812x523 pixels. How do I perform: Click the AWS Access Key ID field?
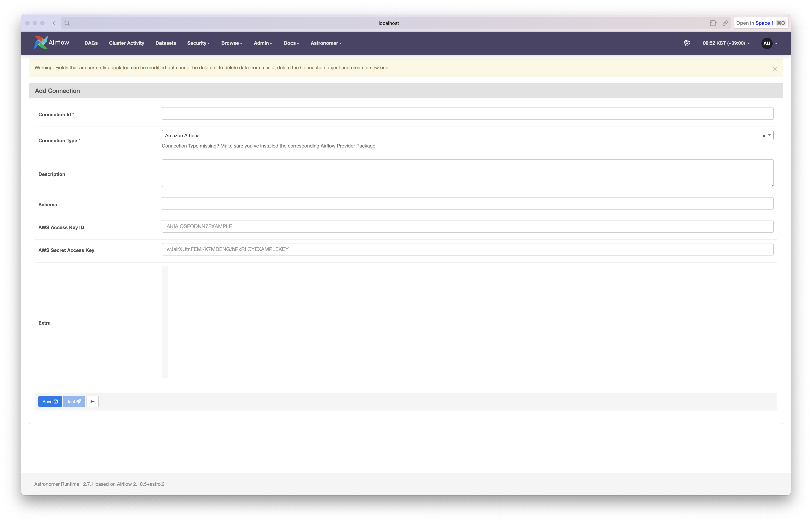467,226
